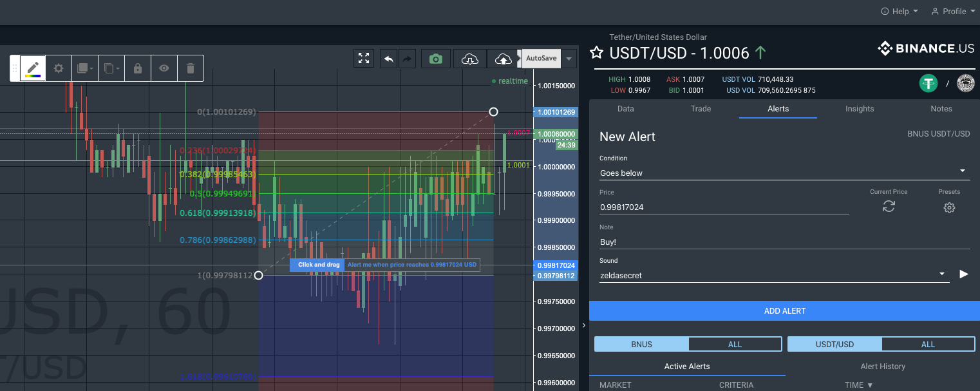Click the 0.99798112 price axis label
This screenshot has width=980, height=391.
(555, 276)
